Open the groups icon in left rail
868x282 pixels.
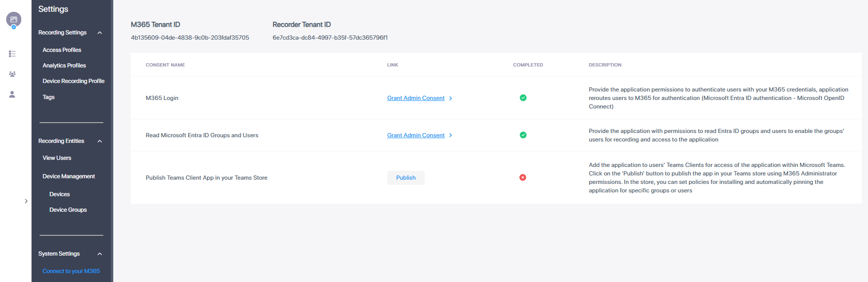point(12,74)
